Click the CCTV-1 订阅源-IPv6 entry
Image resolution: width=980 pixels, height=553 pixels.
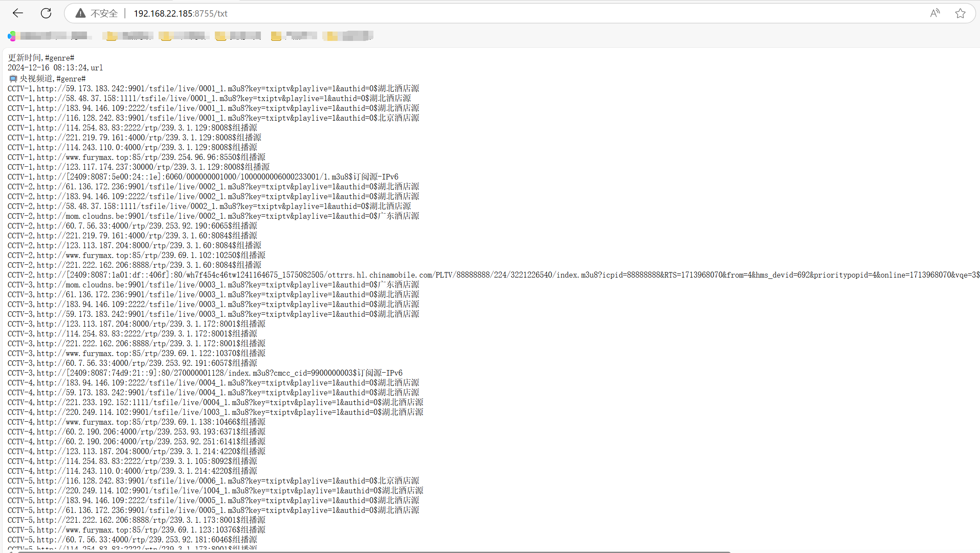(x=203, y=177)
